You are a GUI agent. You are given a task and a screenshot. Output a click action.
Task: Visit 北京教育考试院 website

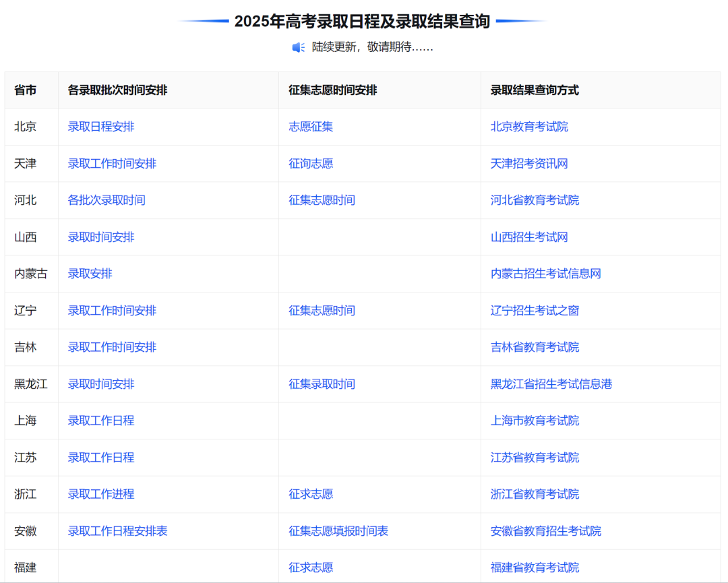[528, 127]
